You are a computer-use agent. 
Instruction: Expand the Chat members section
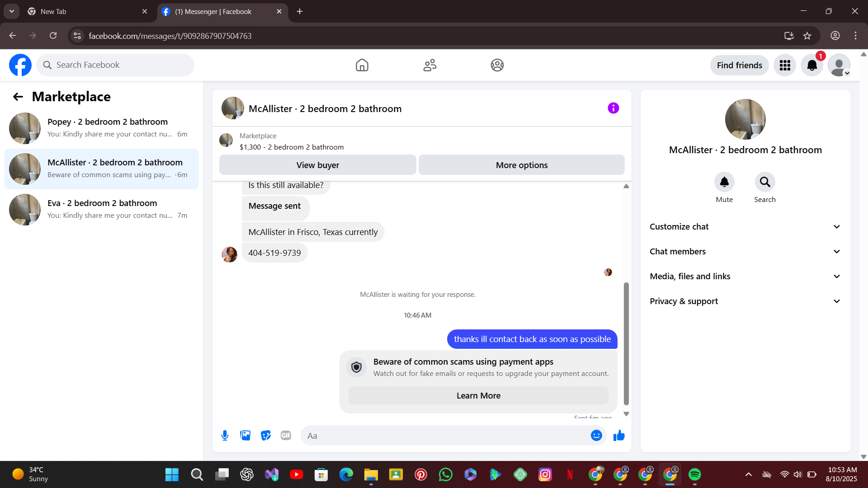click(745, 252)
